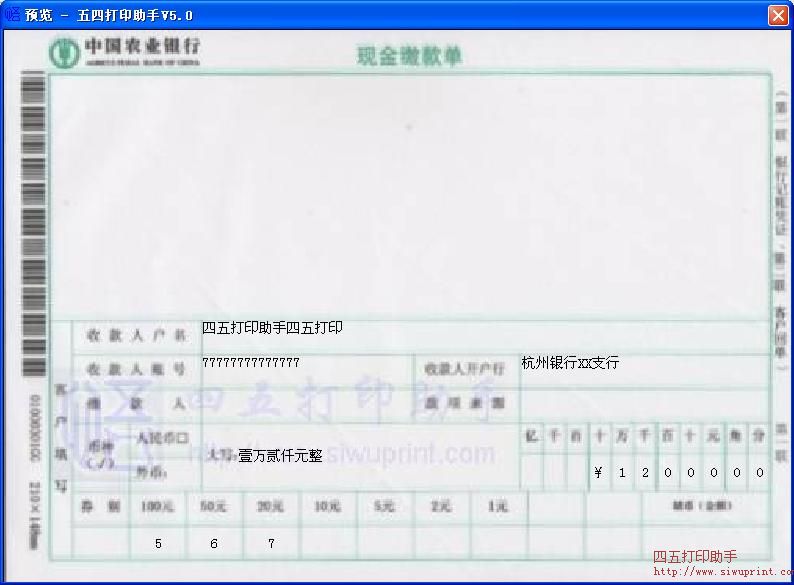
Task: Click the 现金缴款单 form title
Action: coord(409,56)
